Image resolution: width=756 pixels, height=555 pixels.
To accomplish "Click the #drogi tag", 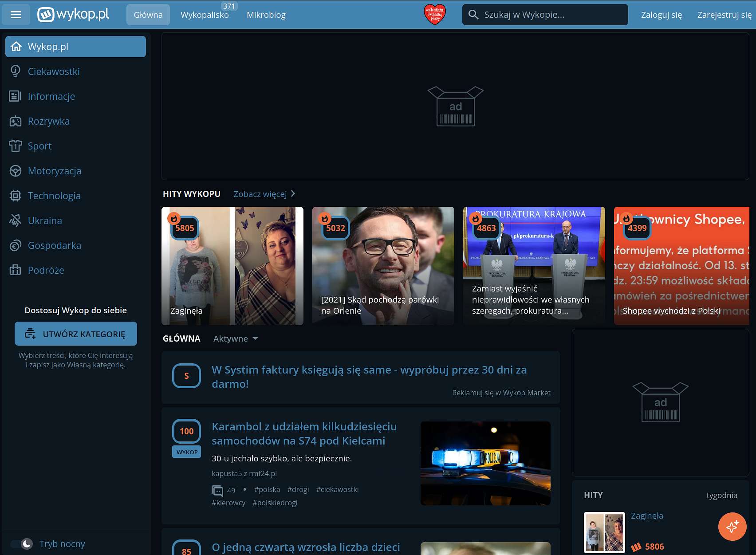I will click(298, 489).
